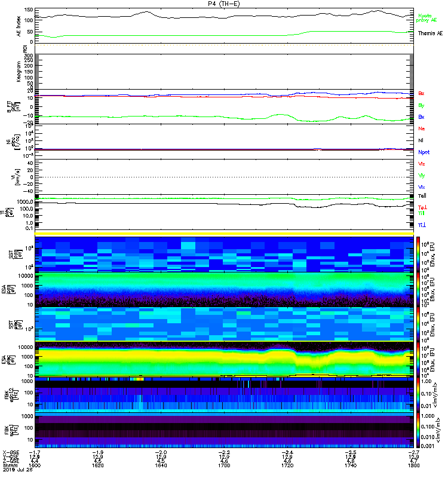Image resolution: width=448 pixels, height=478 pixels.
Task: Click the X-GSE value -2.5
Action: tap(351, 452)
